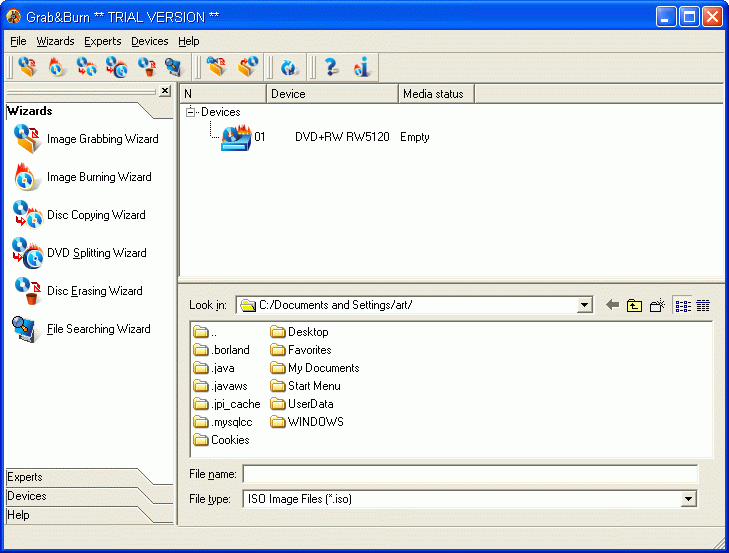Select the Favorites folder
Viewport: 729px width, 553px height.
click(x=301, y=350)
